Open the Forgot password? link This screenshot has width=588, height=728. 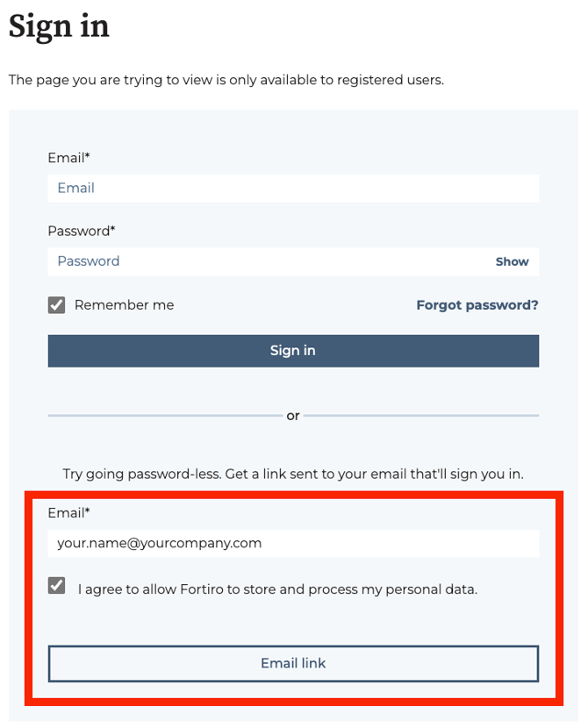[x=477, y=305]
